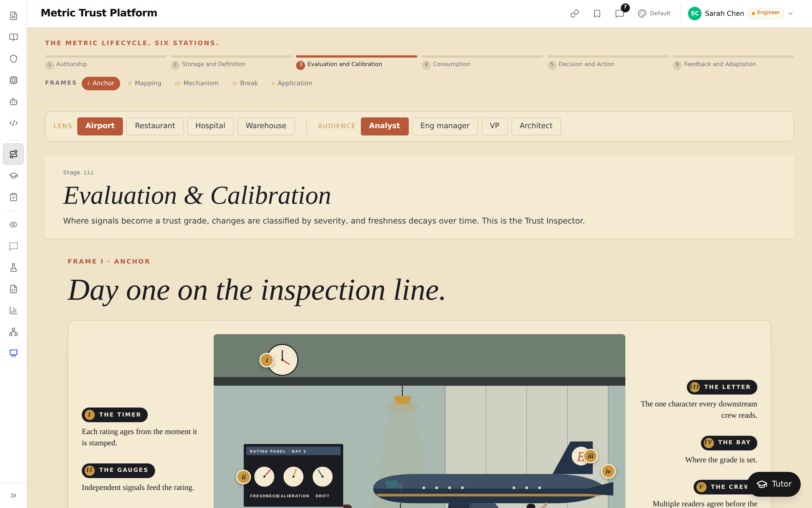Copy link with the chain icon
Viewport: 812px width, 508px height.
(x=574, y=14)
